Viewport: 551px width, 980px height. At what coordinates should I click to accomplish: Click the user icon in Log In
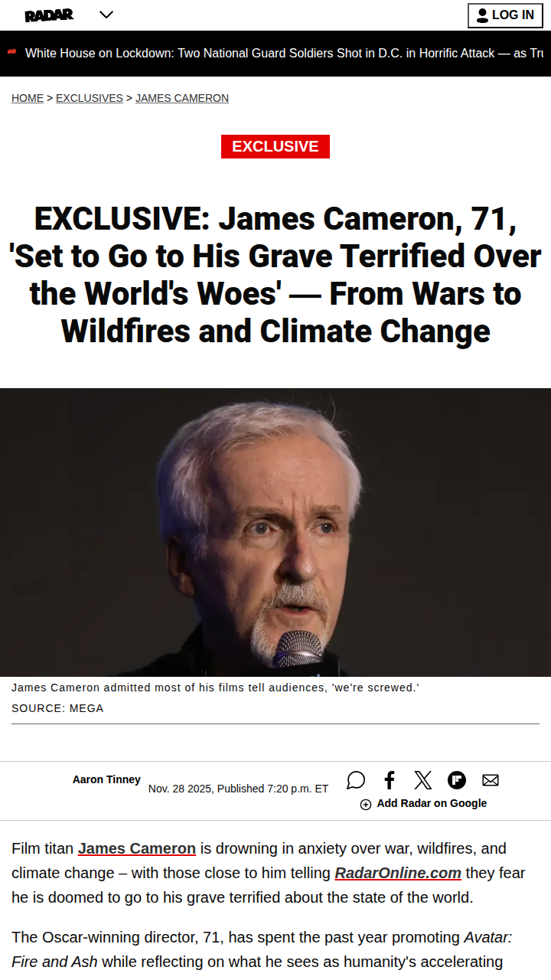[482, 15]
